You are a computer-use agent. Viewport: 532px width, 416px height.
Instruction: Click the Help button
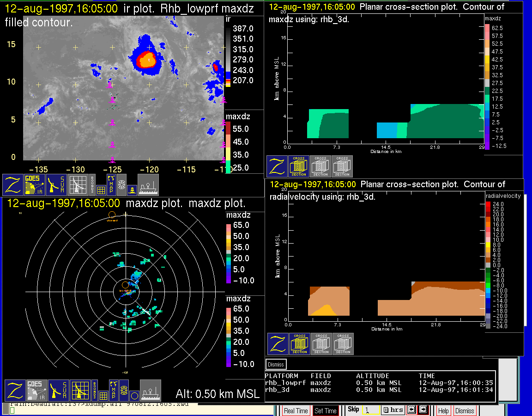(x=443, y=410)
